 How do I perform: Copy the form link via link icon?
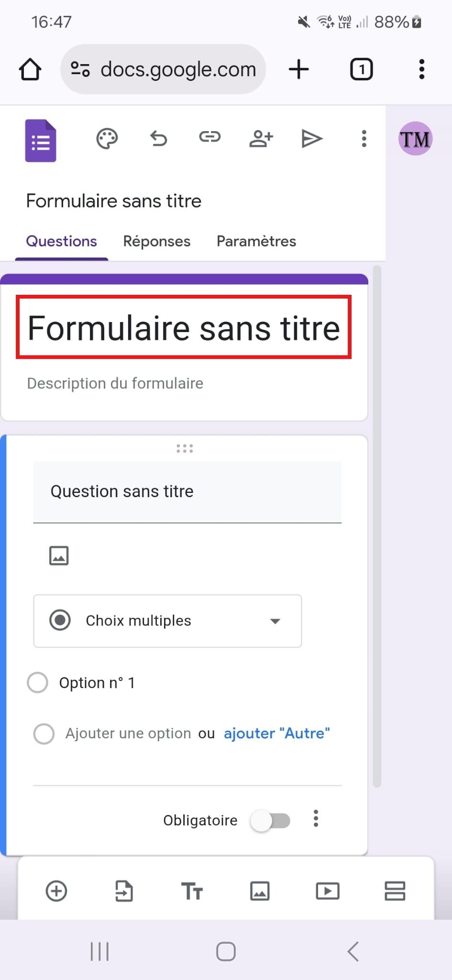(x=209, y=137)
